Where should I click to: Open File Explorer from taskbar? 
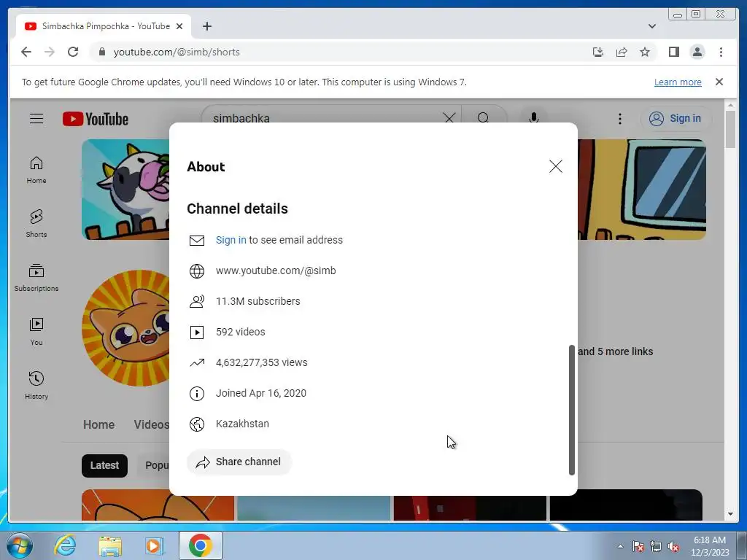[110, 545]
